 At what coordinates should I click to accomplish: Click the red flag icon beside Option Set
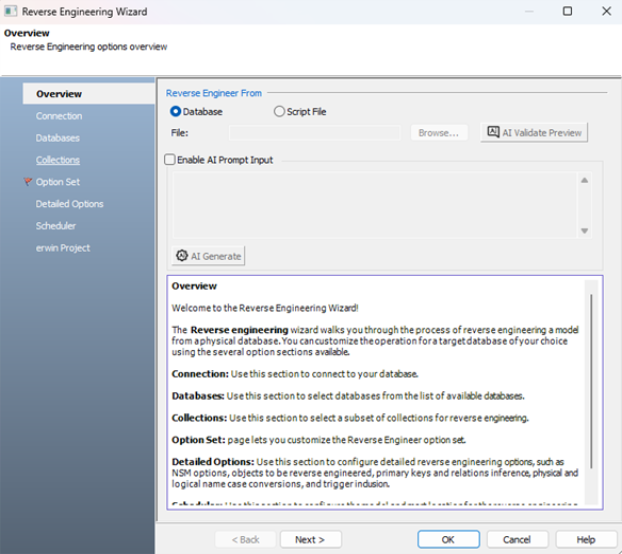[x=27, y=182]
